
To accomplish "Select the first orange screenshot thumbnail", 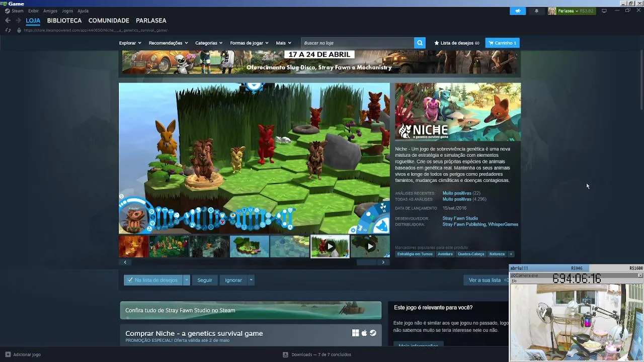I will coord(133,246).
